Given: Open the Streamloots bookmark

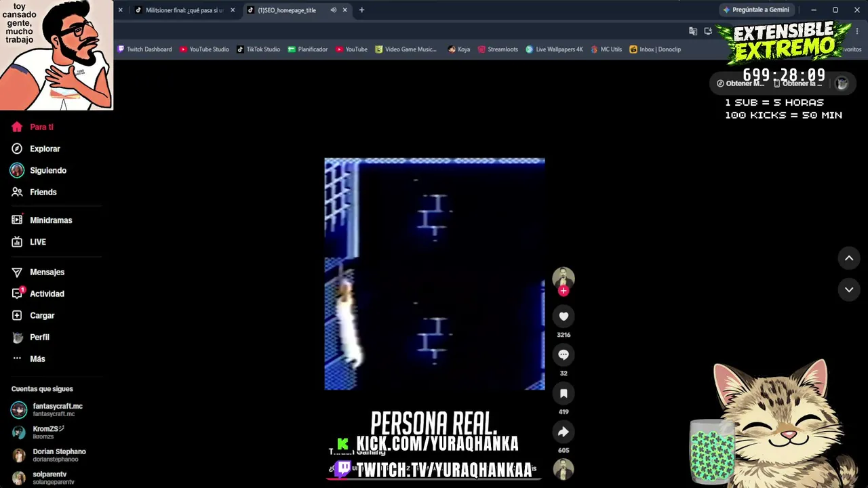Looking at the screenshot, I should [x=498, y=49].
